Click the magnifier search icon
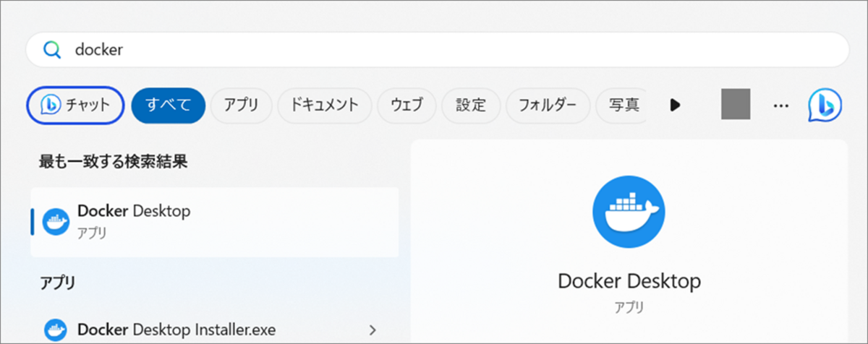This screenshot has width=868, height=344. [53, 50]
